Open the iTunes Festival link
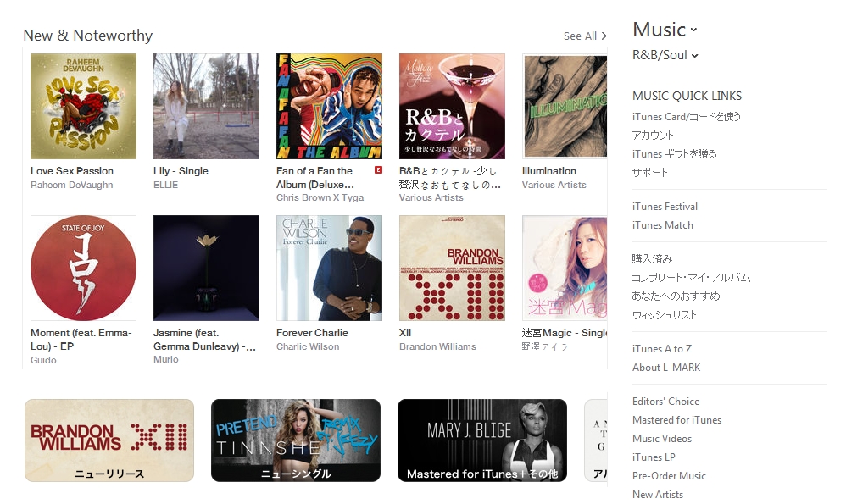Viewport: 846px width, 504px height. (665, 207)
